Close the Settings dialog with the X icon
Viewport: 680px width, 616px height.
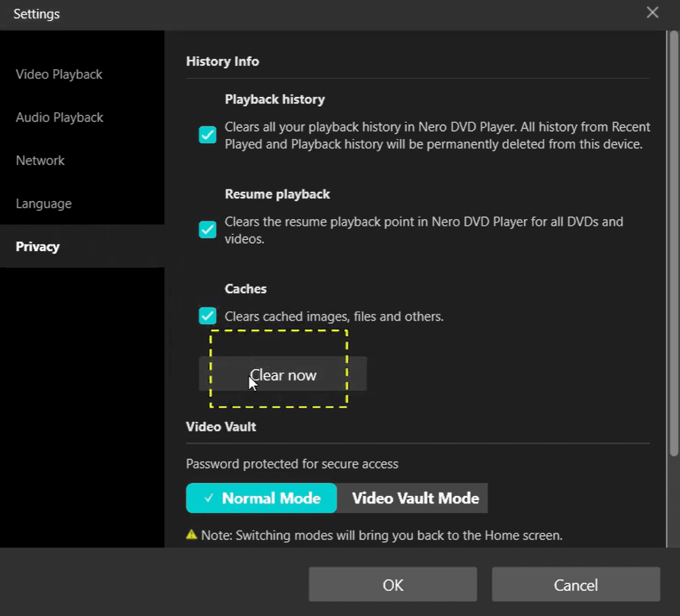(652, 13)
